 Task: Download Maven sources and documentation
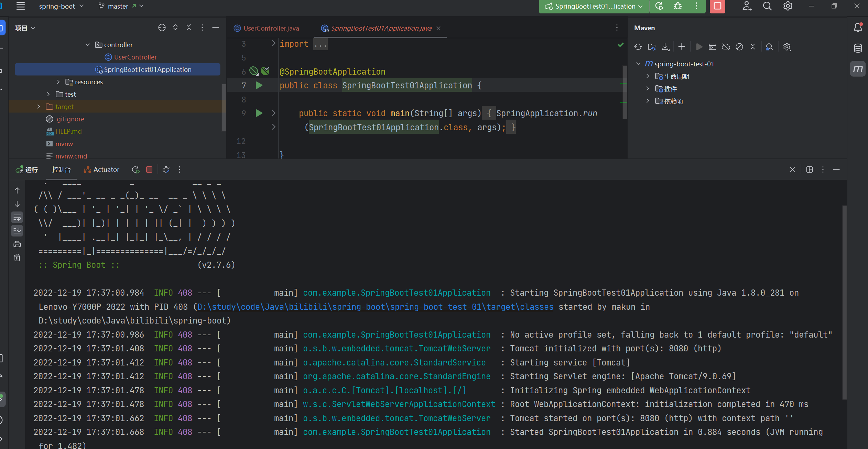click(665, 47)
